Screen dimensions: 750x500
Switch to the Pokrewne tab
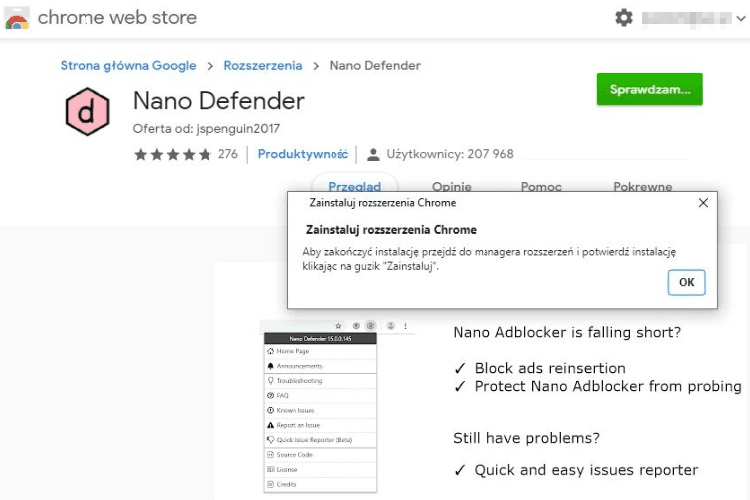coord(642,186)
